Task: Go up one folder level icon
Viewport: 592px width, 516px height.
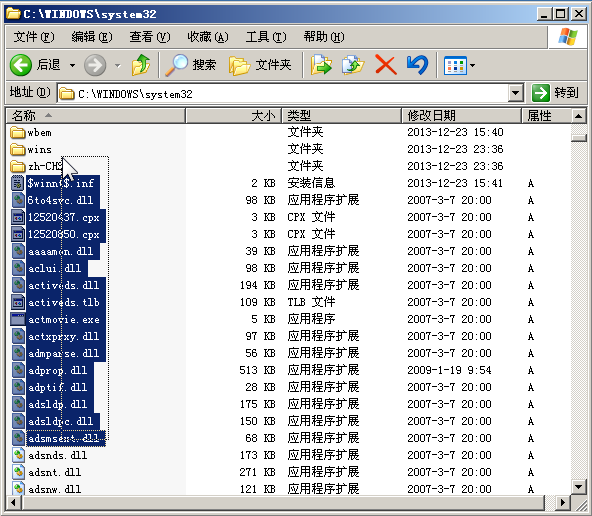Action: 141,65
